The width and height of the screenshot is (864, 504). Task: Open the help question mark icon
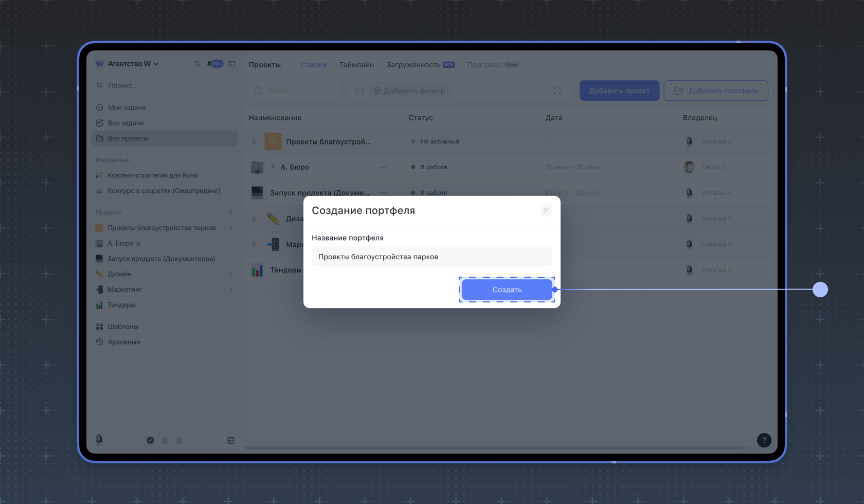click(764, 440)
